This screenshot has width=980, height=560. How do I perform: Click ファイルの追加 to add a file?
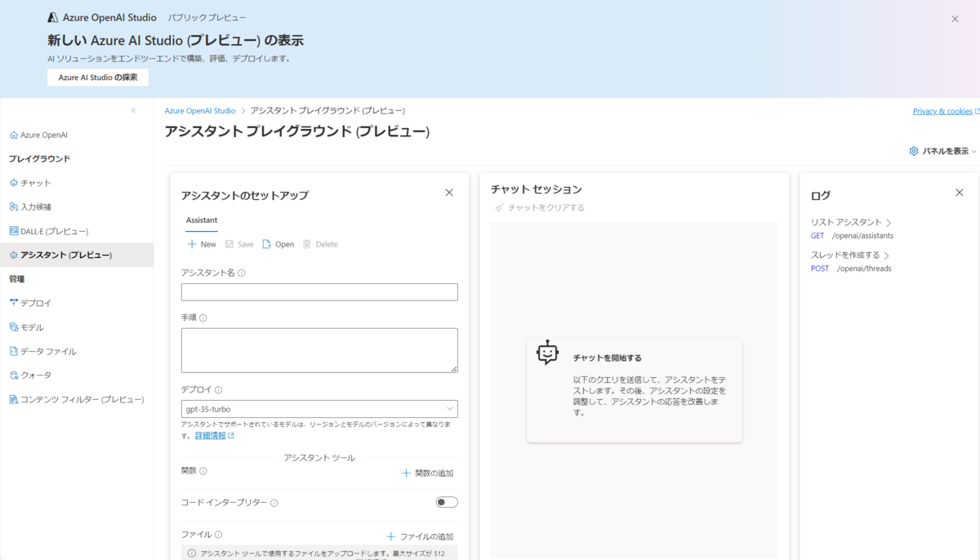[420, 536]
